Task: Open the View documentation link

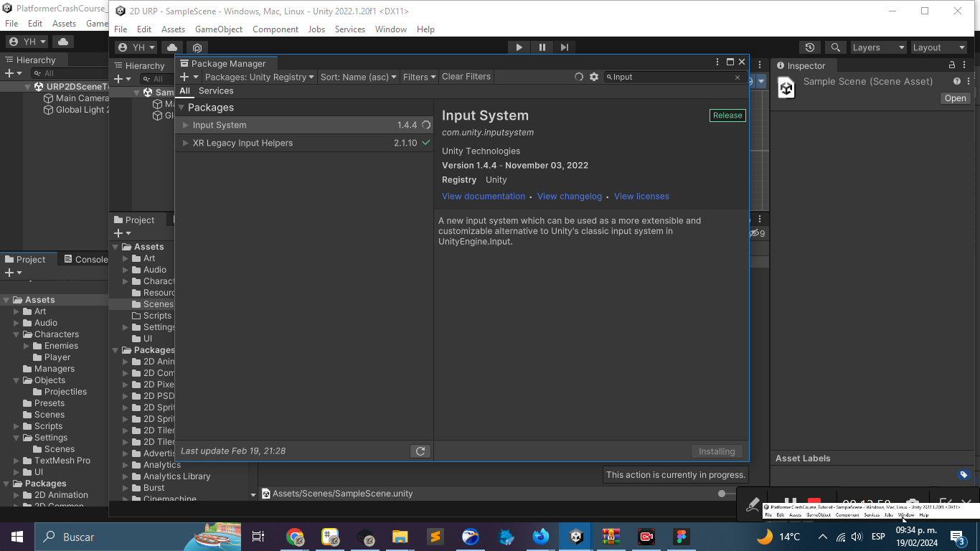Action: pos(484,197)
